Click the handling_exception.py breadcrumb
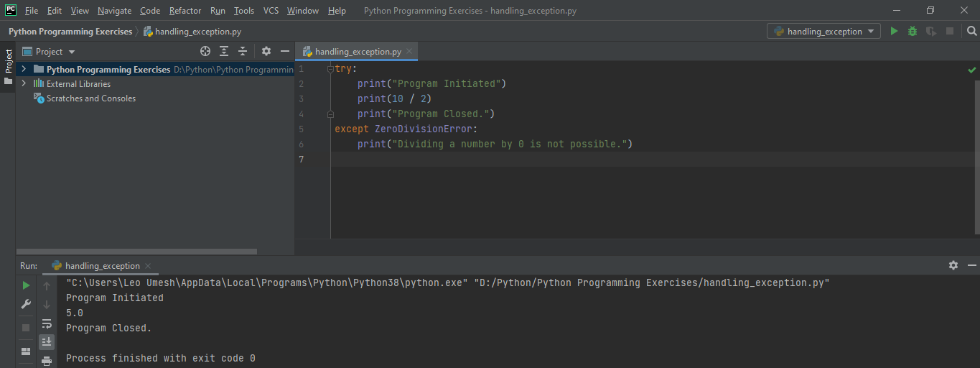The width and height of the screenshot is (980, 368). pyautogui.click(x=192, y=32)
